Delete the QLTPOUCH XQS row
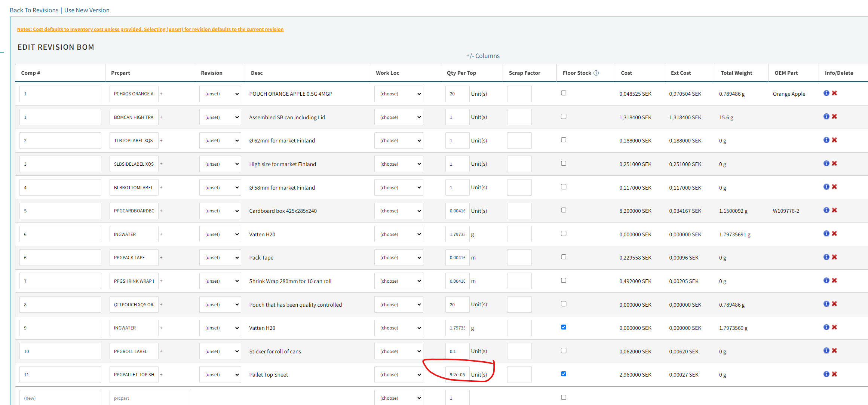The height and width of the screenshot is (405, 868). click(x=834, y=304)
